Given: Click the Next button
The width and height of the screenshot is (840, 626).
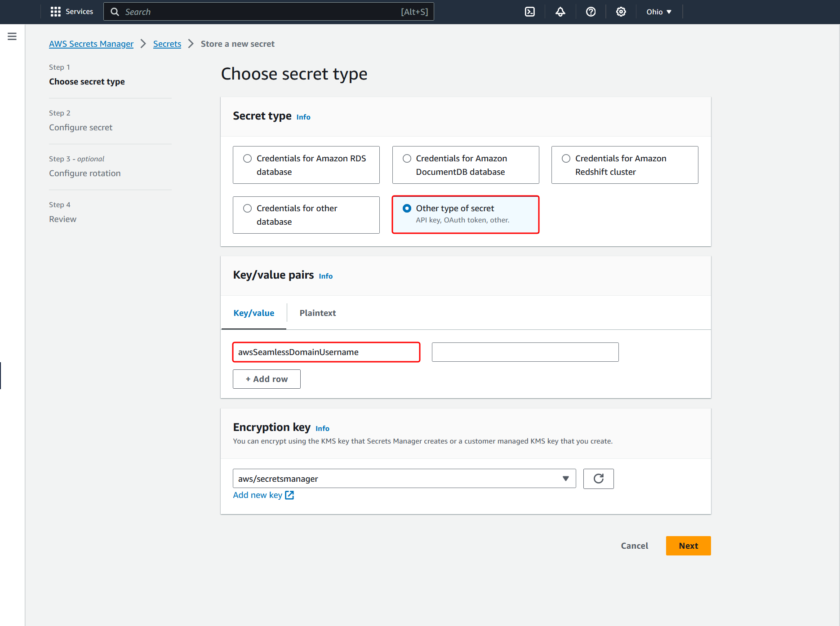Looking at the screenshot, I should [688, 546].
